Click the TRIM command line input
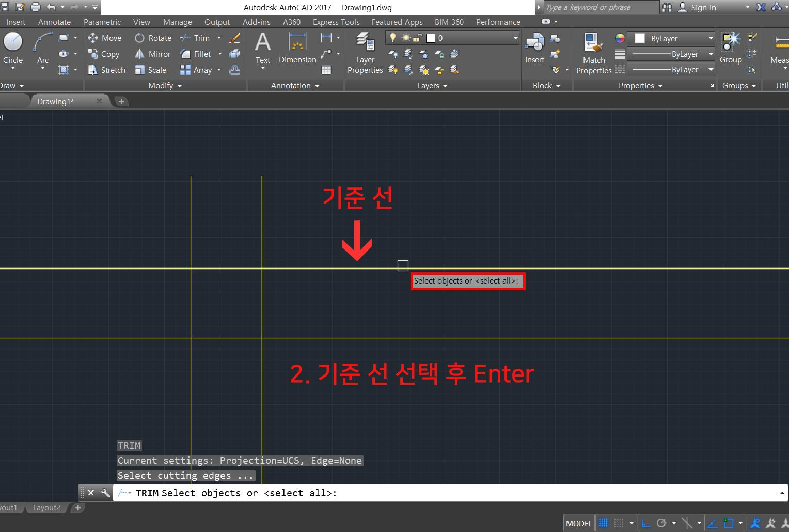The image size is (789, 532). coord(449,493)
